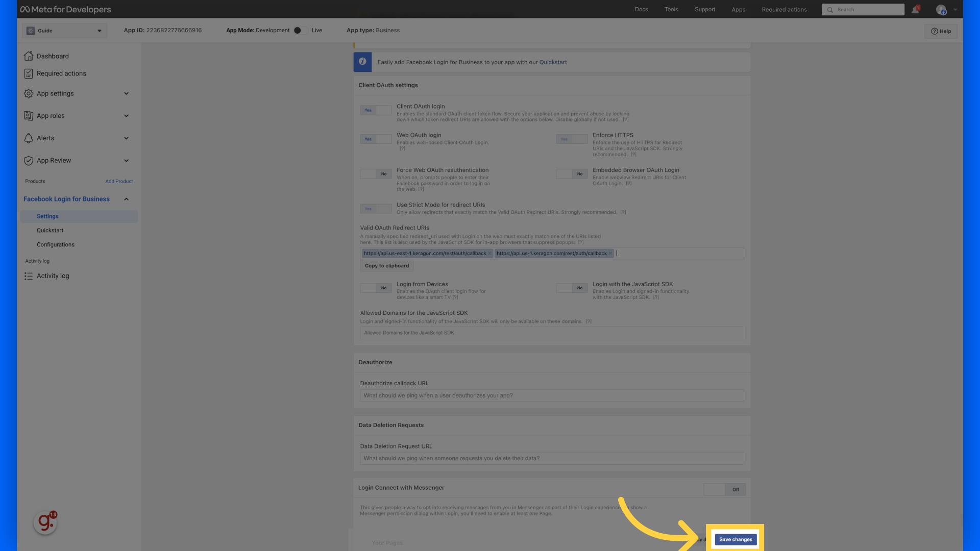Screen dimensions: 980x551
Task: Remove the api.us-1 keragon redirect URI
Action: point(610,254)
